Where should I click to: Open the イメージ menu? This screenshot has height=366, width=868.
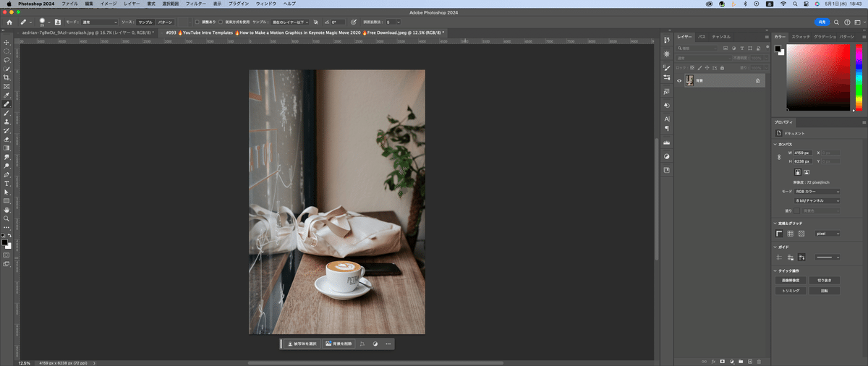click(x=108, y=4)
